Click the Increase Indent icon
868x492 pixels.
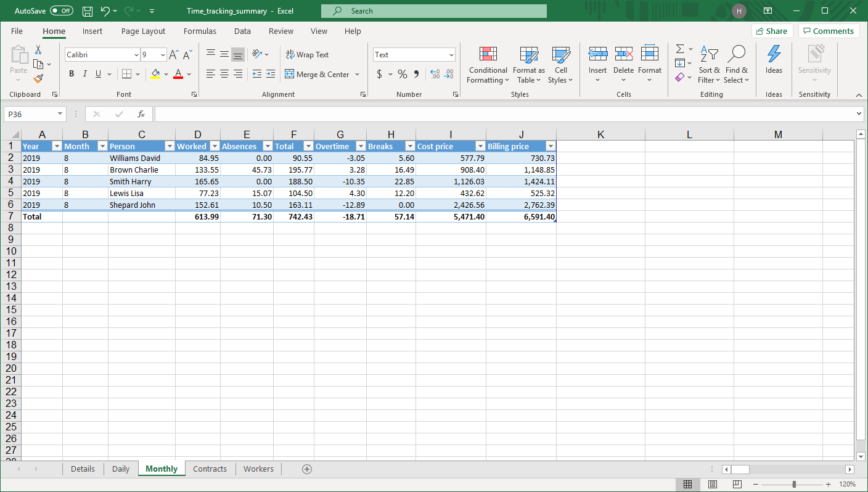[271, 74]
